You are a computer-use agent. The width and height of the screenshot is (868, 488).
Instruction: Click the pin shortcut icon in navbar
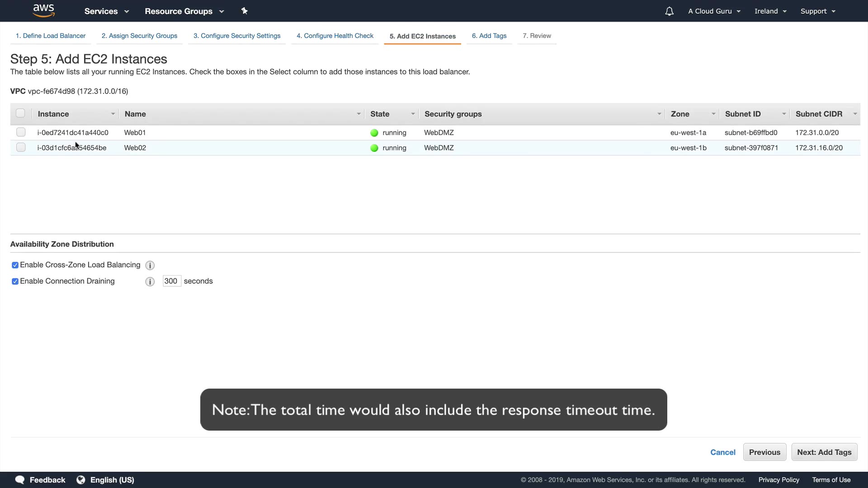point(245,11)
